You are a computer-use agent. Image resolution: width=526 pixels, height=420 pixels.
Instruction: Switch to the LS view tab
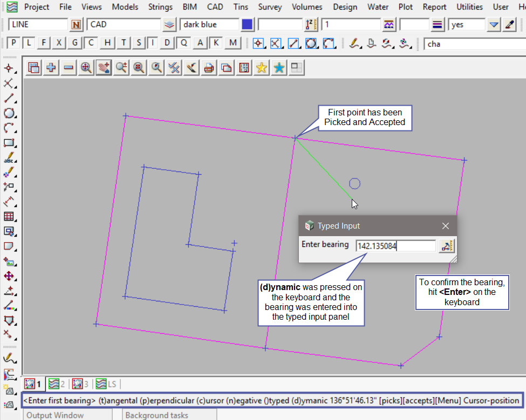106,384
